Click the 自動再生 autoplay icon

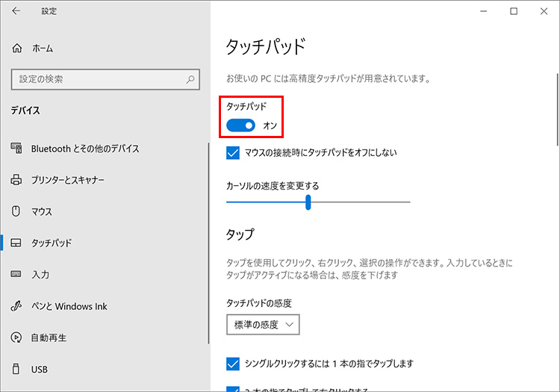tap(17, 337)
